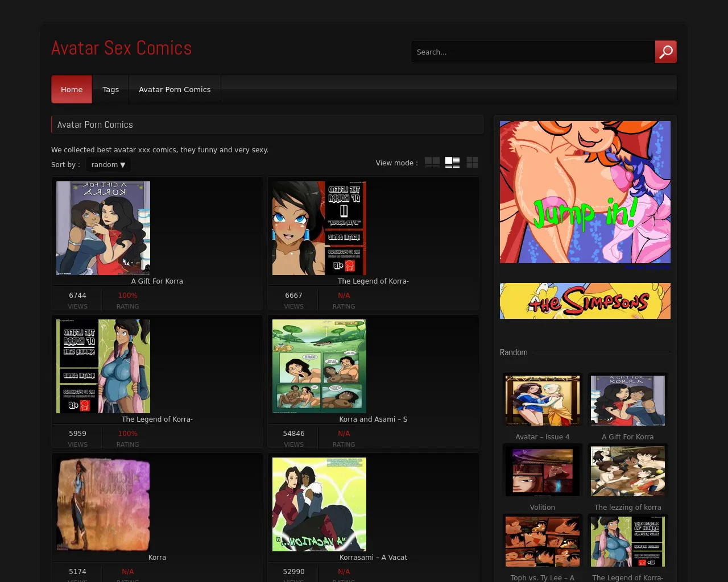Focus the Search... input field
The width and height of the screenshot is (728, 582).
click(x=533, y=52)
